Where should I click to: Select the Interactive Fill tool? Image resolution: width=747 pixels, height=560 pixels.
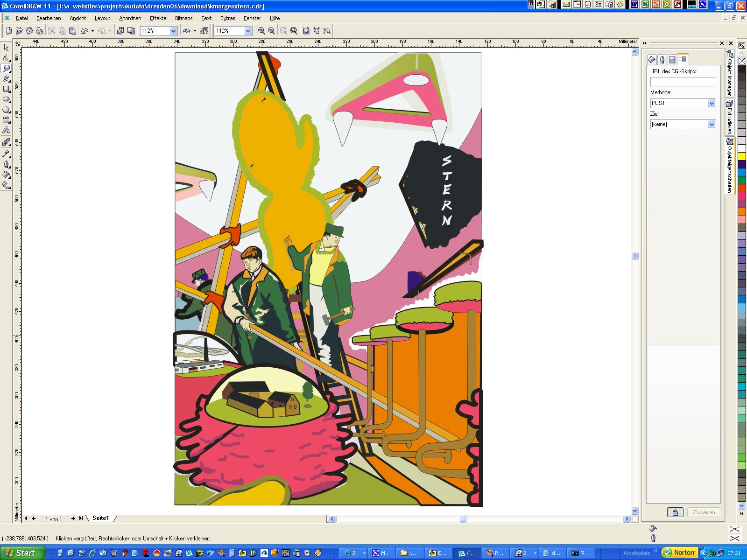[6, 184]
